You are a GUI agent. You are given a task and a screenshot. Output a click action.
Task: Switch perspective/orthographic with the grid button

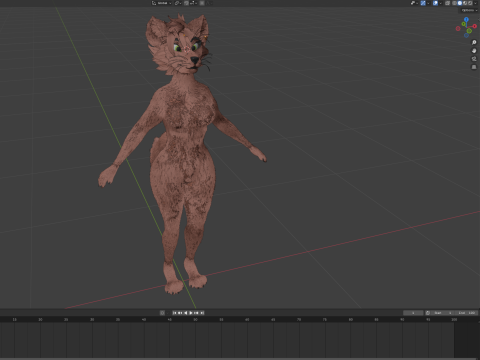point(474,67)
